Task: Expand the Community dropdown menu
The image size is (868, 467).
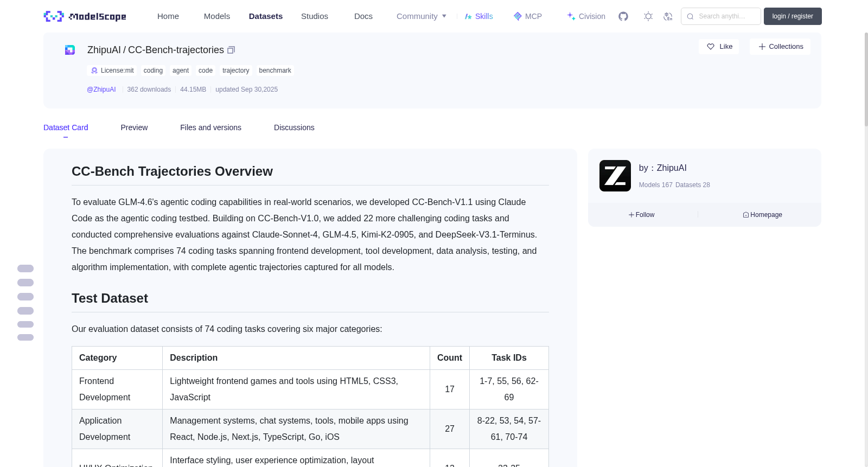Action: (422, 16)
